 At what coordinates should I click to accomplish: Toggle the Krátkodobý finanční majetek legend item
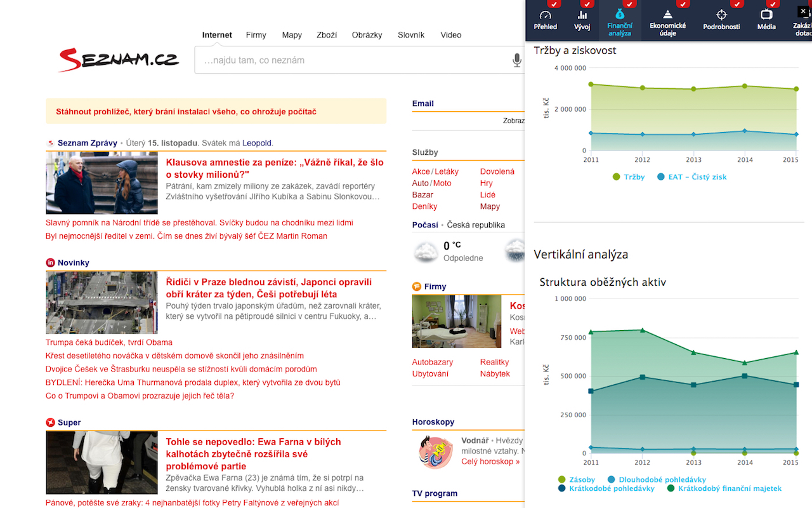724,489
